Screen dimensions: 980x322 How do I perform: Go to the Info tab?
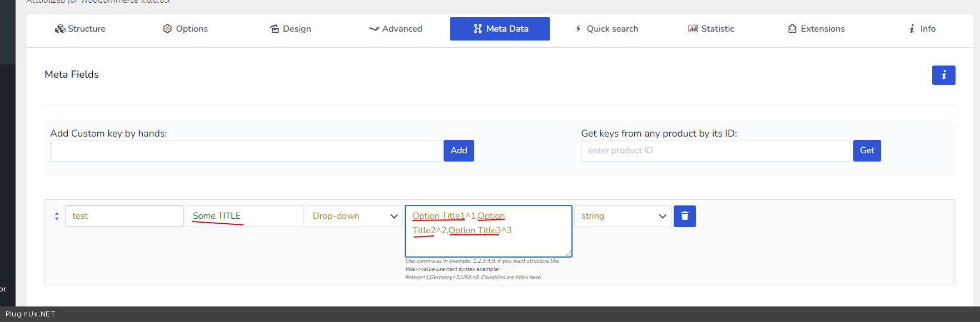pyautogui.click(x=922, y=29)
